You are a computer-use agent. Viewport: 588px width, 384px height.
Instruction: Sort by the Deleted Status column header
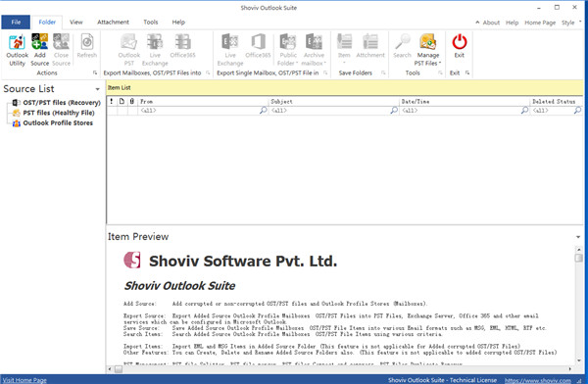click(x=556, y=101)
